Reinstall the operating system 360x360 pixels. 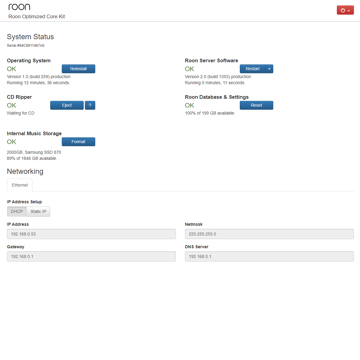[x=78, y=69]
